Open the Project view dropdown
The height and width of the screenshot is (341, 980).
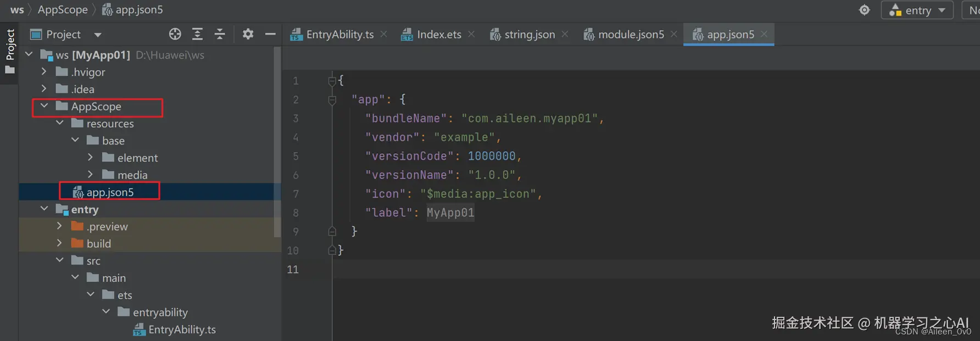click(98, 35)
